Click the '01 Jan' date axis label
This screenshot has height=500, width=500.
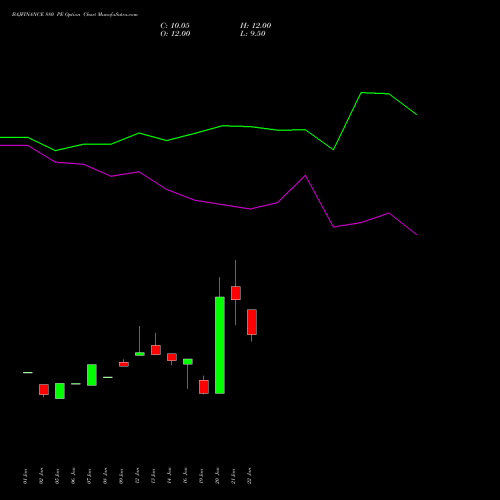(x=25, y=476)
